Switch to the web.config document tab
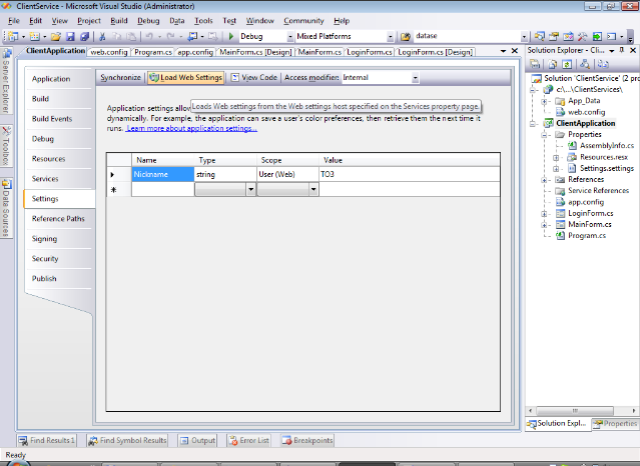Image resolution: width=640 pixels, height=466 pixels. 109,52
